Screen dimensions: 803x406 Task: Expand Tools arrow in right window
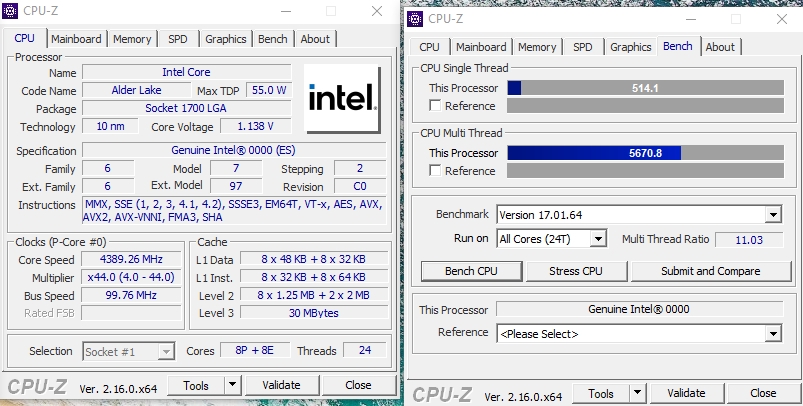[x=637, y=393]
